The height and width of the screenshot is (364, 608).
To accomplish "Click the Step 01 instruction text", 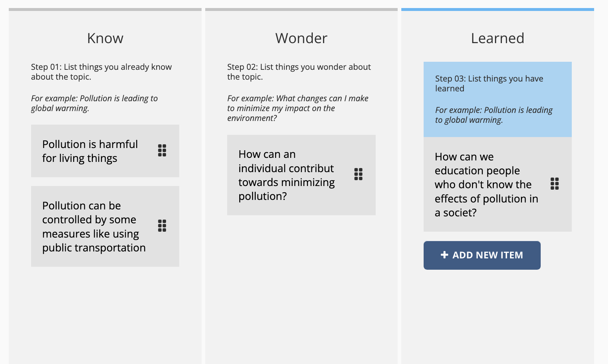I will click(101, 72).
